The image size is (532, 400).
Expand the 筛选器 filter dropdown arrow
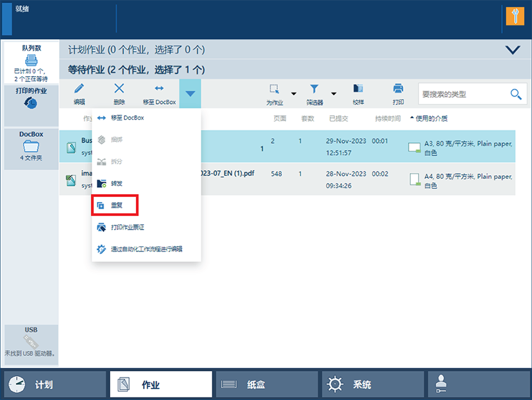coord(334,94)
